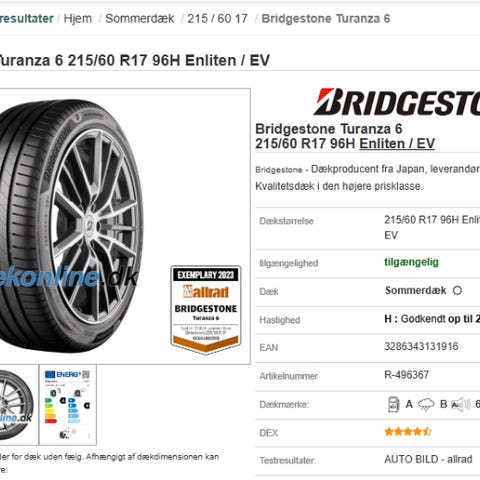
Task: Click the AUTO BILD - allrad test result
Action: pos(428,459)
